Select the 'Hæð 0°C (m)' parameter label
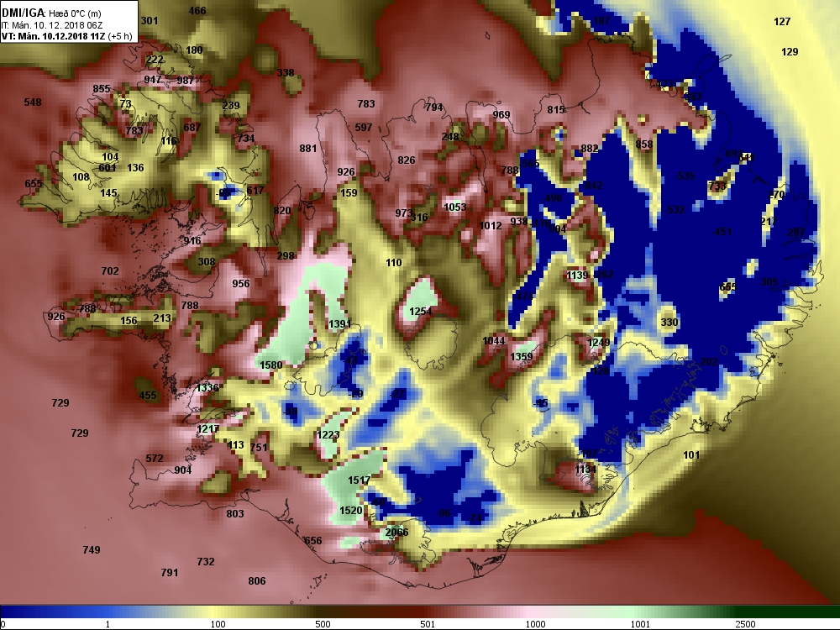The height and width of the screenshot is (630, 840). point(75,13)
